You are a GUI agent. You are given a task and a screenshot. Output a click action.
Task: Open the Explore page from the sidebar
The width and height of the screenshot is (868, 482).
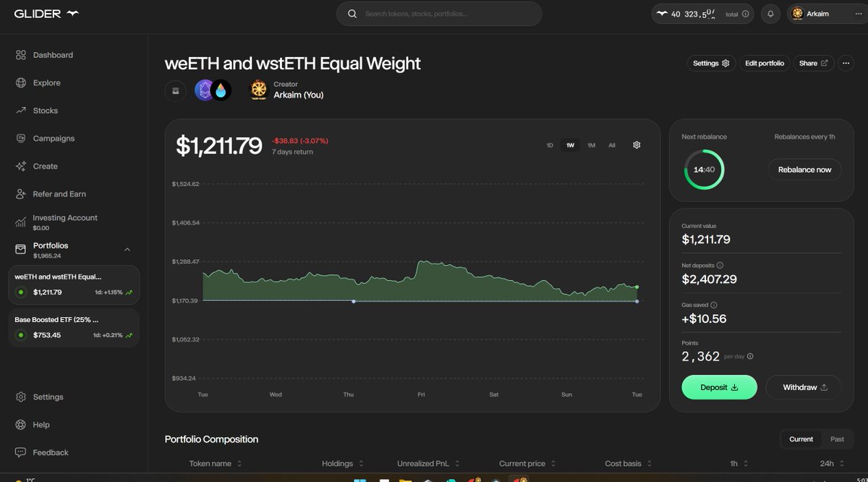click(x=38, y=83)
